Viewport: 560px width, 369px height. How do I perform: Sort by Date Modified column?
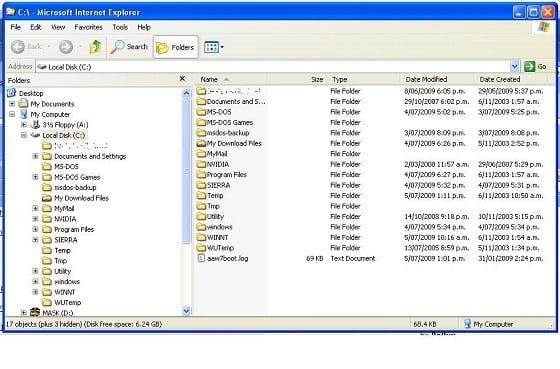pyautogui.click(x=438, y=79)
